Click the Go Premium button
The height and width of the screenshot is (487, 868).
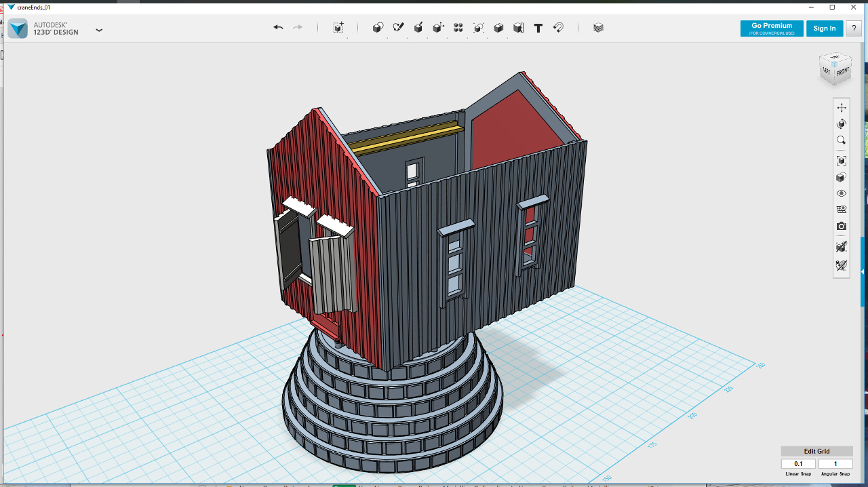click(x=772, y=28)
